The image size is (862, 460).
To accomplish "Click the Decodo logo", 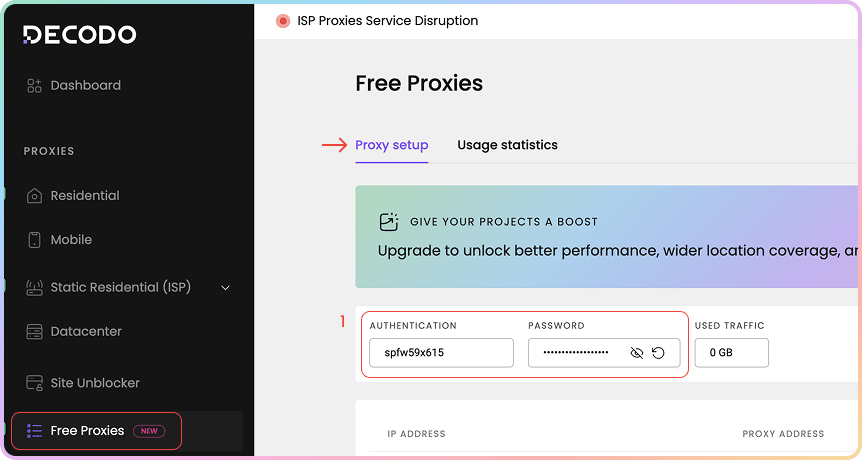I will point(80,35).
